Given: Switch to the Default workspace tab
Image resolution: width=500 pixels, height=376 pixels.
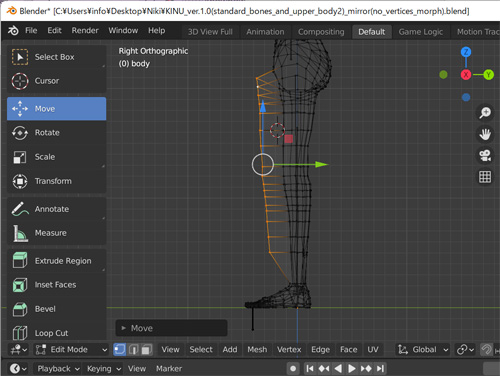Looking at the screenshot, I should pyautogui.click(x=372, y=32).
